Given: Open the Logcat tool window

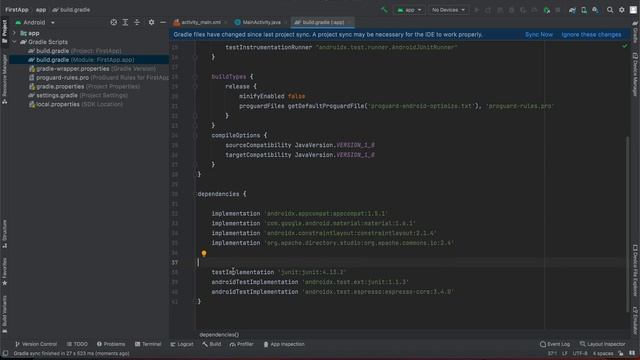Looking at the screenshot, I should coord(182,344).
